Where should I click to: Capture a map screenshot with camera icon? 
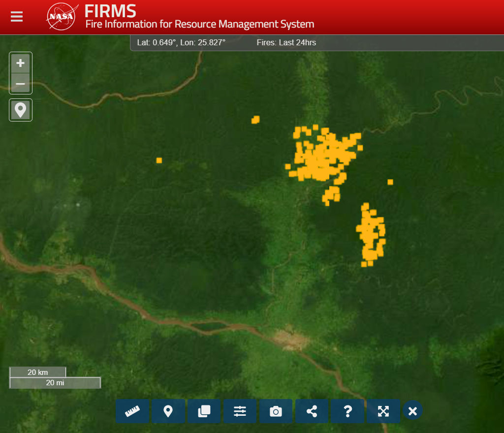(276, 411)
